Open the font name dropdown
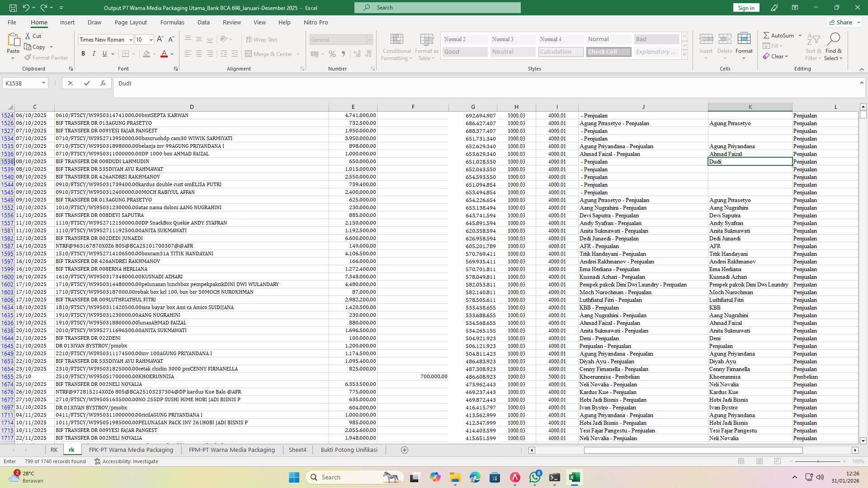 coord(130,40)
